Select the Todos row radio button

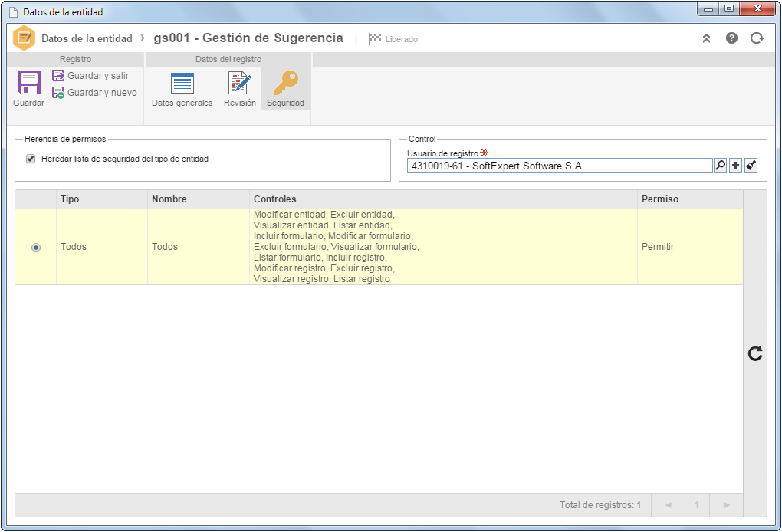36,248
